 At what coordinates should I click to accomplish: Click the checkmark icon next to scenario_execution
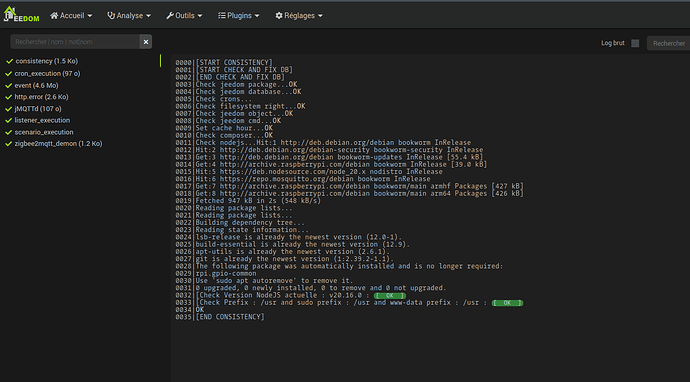click(x=8, y=132)
